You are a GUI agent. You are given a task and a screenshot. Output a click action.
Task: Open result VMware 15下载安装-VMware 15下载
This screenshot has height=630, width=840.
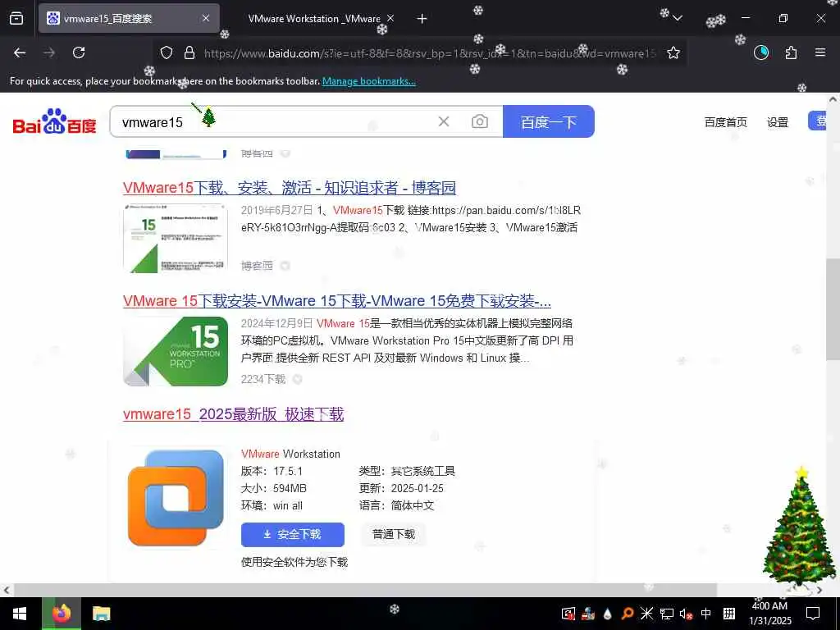pyautogui.click(x=336, y=300)
